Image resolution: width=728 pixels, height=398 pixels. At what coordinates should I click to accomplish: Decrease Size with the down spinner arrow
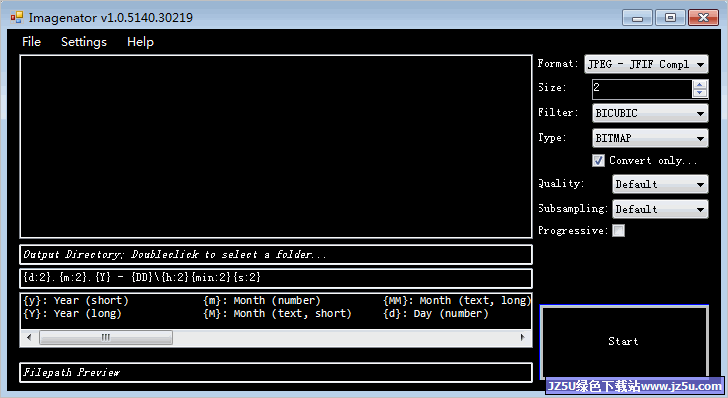[700, 93]
